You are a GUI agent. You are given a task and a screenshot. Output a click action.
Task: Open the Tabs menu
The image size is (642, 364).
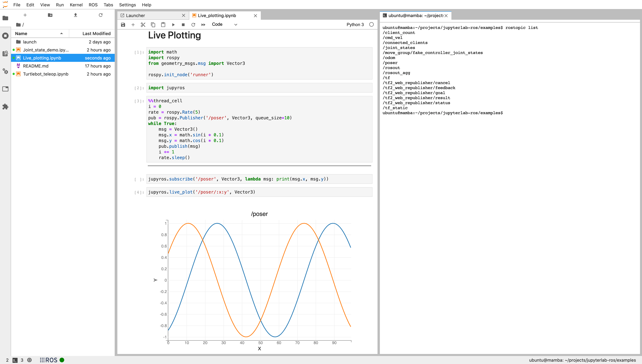coord(108,5)
